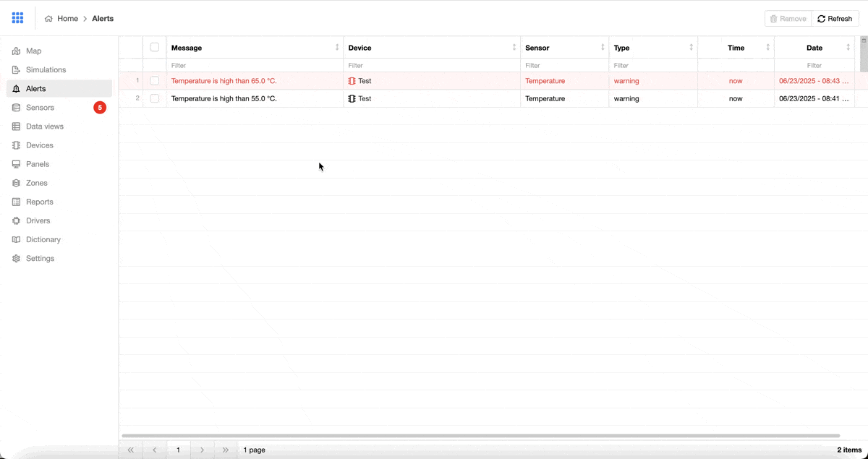
Task: Go to previous page arrow
Action: 155,450
